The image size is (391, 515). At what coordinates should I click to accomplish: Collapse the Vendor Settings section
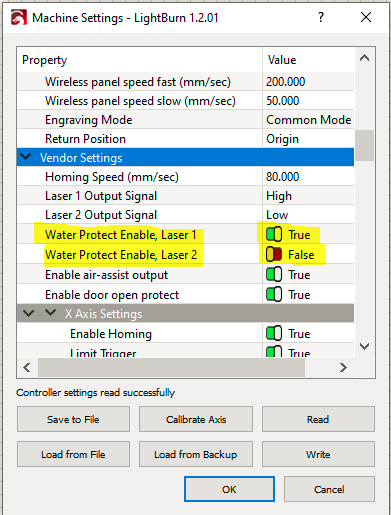point(26,157)
